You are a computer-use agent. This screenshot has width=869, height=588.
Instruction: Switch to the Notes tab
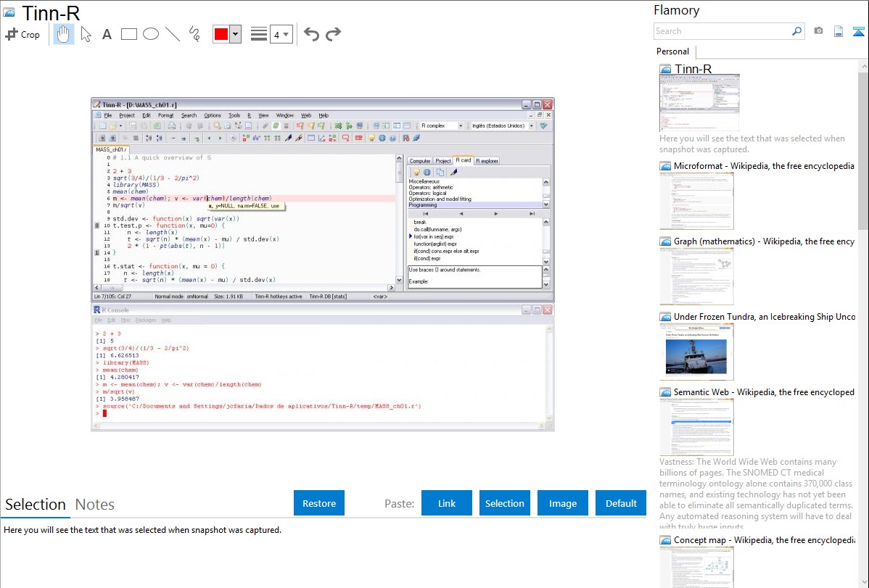pos(95,505)
